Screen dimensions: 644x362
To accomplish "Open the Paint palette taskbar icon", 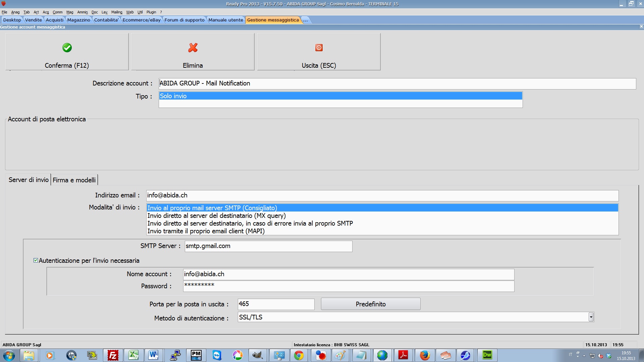I will coord(340,355).
